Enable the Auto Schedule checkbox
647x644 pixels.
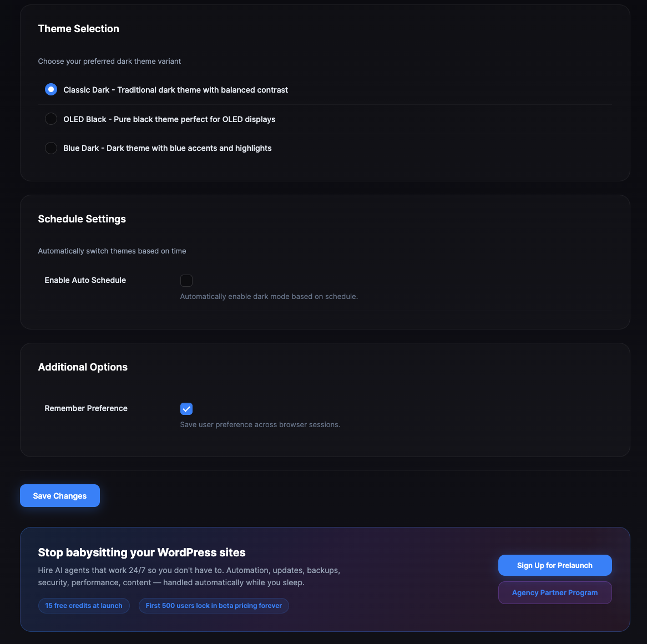pos(186,281)
